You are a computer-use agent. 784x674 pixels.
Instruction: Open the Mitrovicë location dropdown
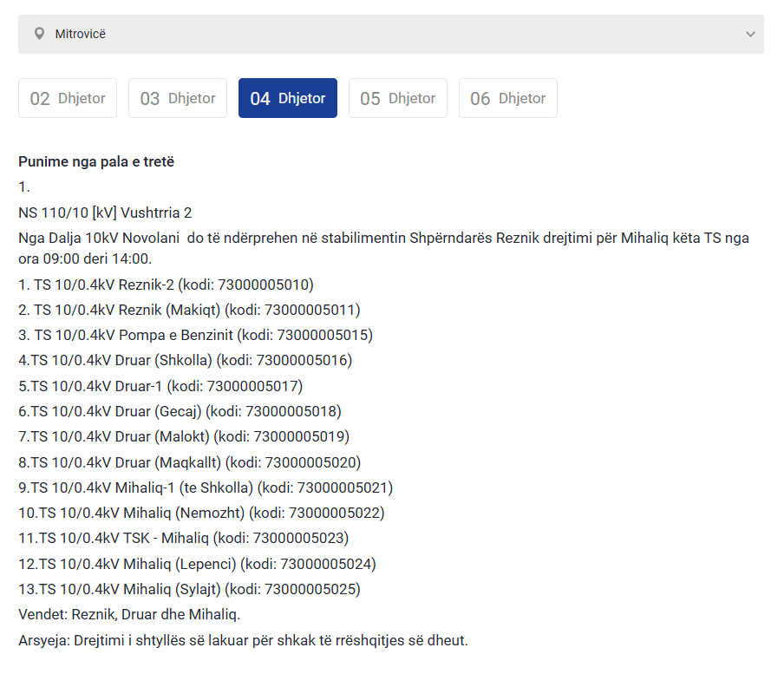[x=390, y=34]
